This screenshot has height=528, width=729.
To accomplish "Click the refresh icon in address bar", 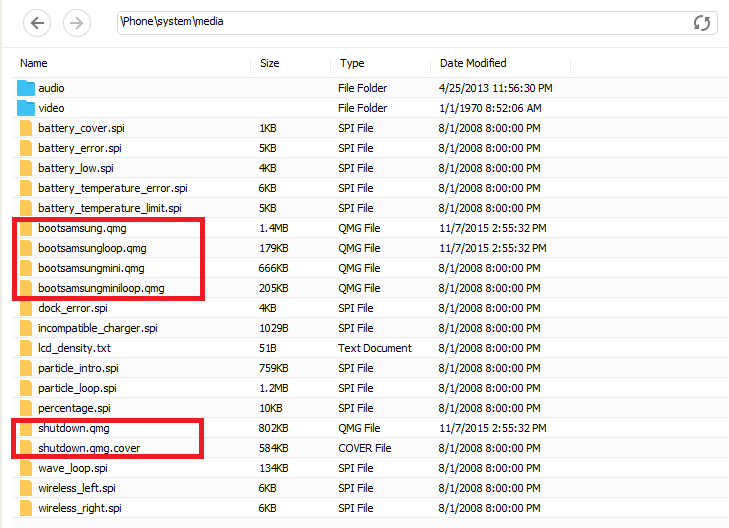I will 702,23.
